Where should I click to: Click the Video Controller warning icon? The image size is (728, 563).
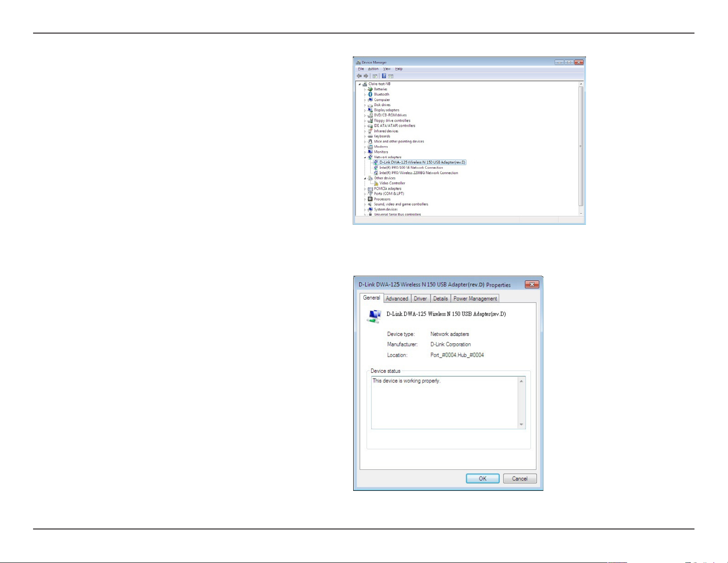[x=376, y=183]
